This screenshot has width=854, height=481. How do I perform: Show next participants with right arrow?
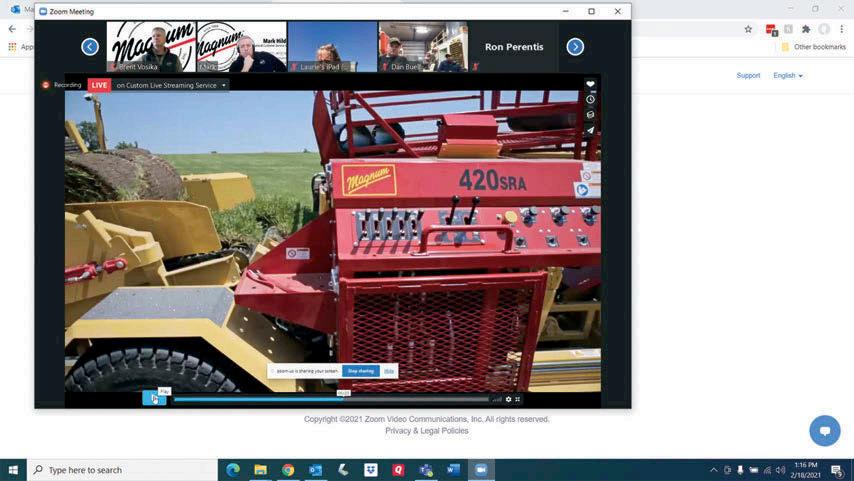[x=575, y=47]
